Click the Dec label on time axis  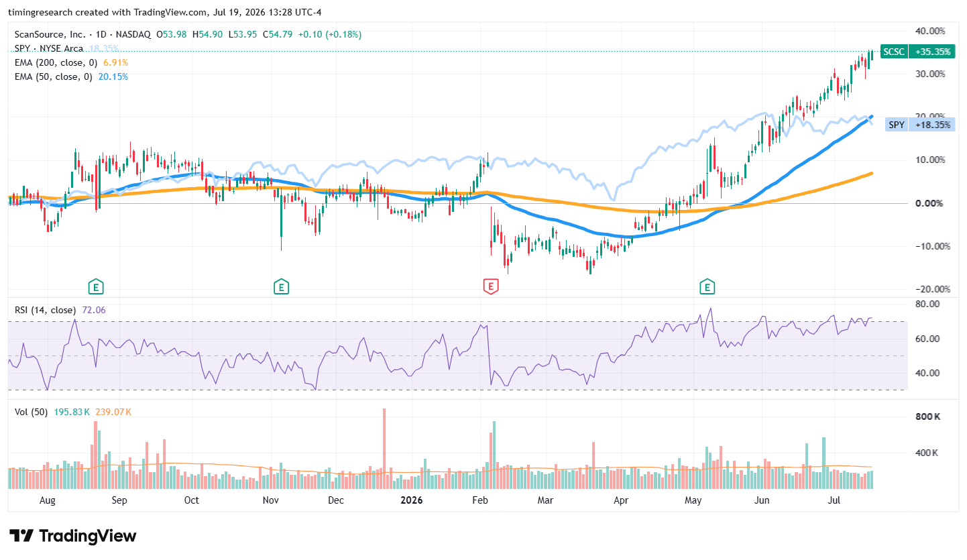click(x=335, y=500)
